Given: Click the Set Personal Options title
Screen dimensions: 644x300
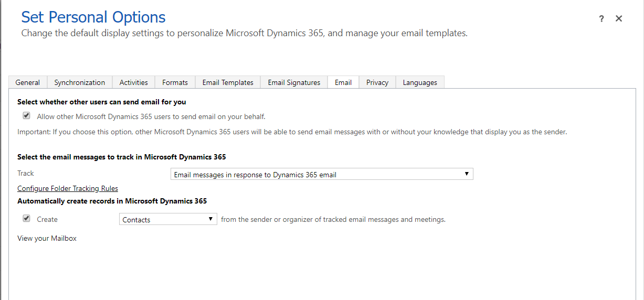Looking at the screenshot, I should click(x=93, y=17).
